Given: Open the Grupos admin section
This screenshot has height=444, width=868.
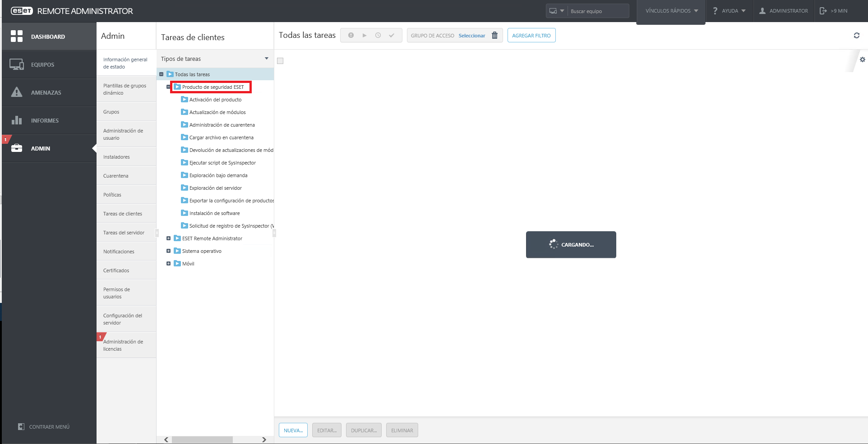Looking at the screenshot, I should [x=126, y=112].
